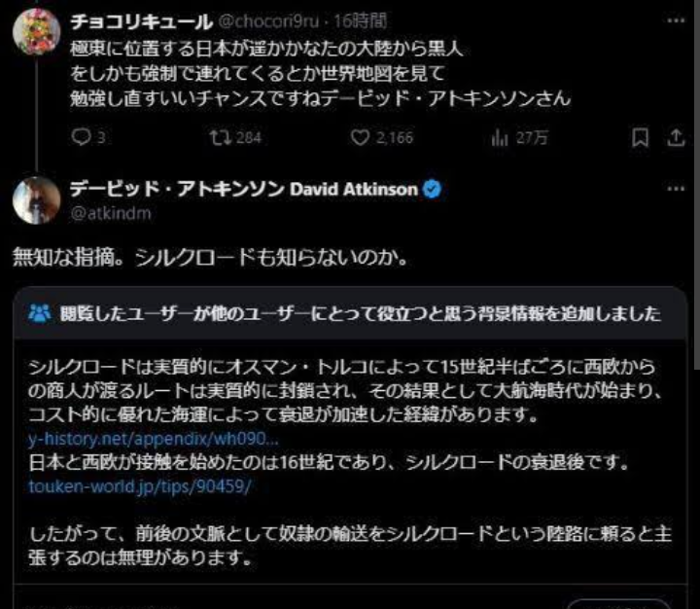Share the チョコリキュール tweet

point(676,137)
